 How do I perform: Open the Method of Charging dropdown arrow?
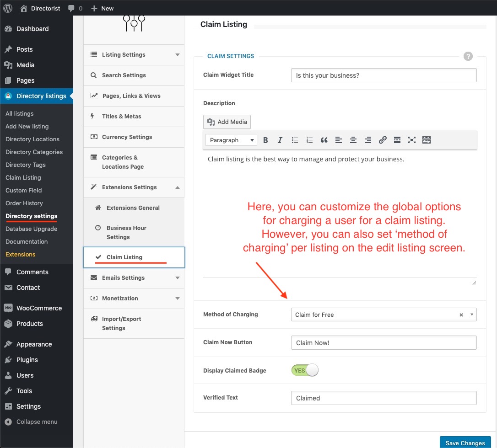click(x=472, y=315)
